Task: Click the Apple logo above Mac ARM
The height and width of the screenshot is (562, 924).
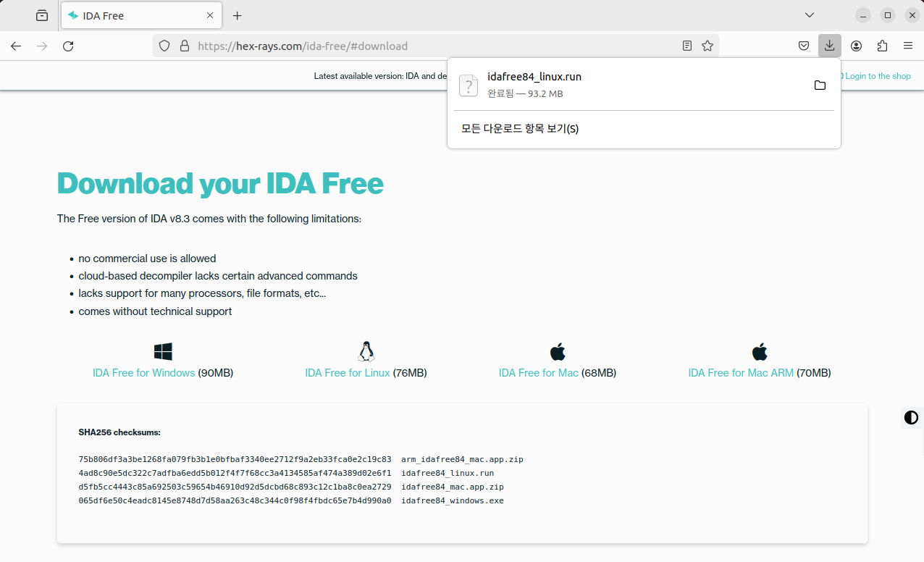Action: tap(760, 352)
